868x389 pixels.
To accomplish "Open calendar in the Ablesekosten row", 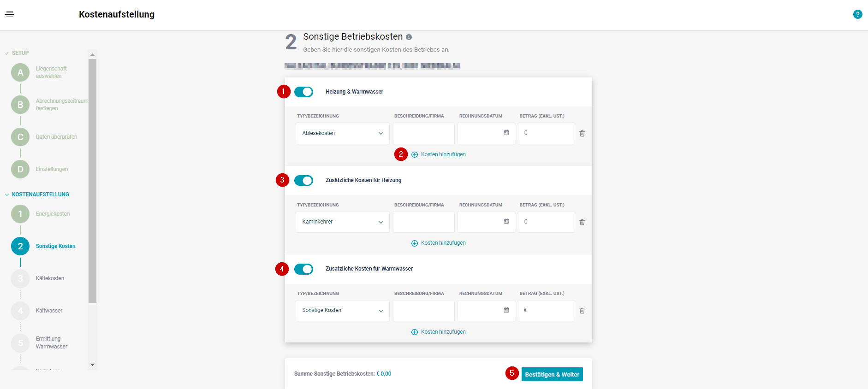I will 506,133.
